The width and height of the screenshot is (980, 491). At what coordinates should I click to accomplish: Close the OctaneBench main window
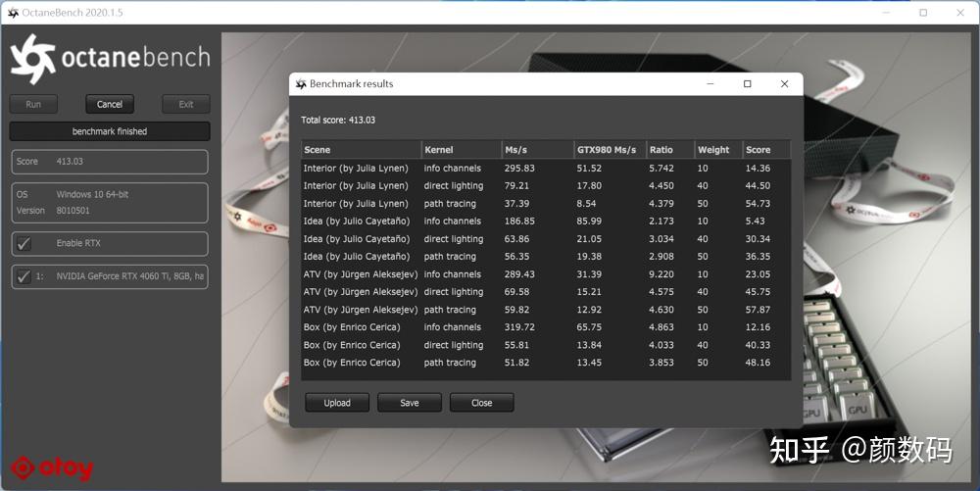960,13
